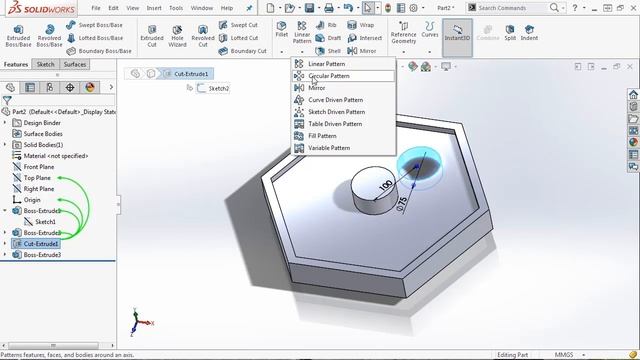
Task: Open the PropertyManager tab icon
Action: (30, 87)
